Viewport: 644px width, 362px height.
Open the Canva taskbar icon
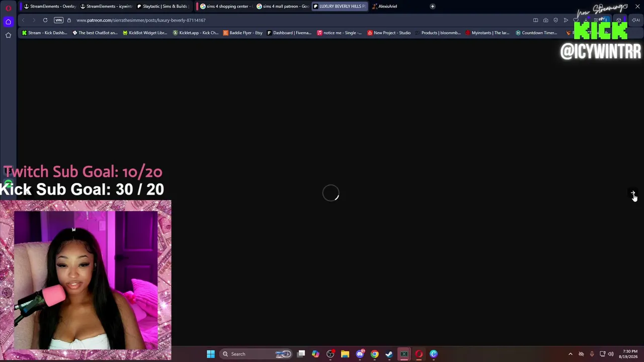click(x=433, y=354)
